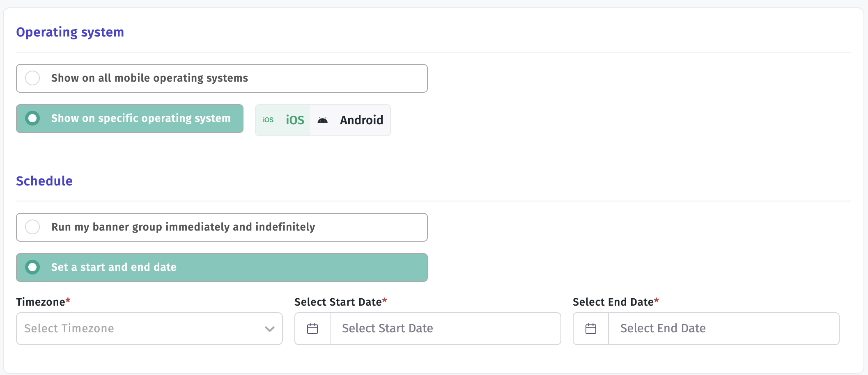Image resolution: width=868 pixels, height=375 pixels.
Task: Choose the iOS platform option
Action: point(283,120)
